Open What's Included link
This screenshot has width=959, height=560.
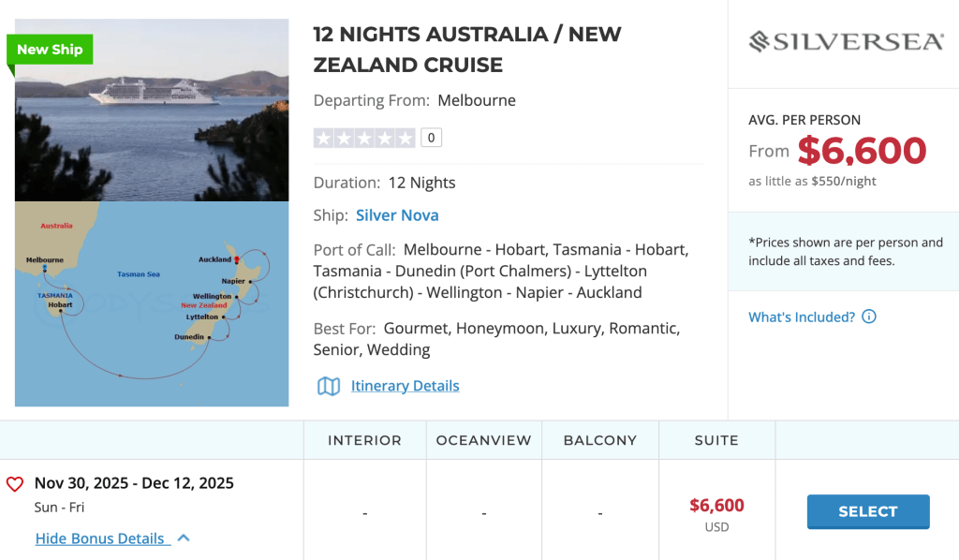pyautogui.click(x=802, y=317)
